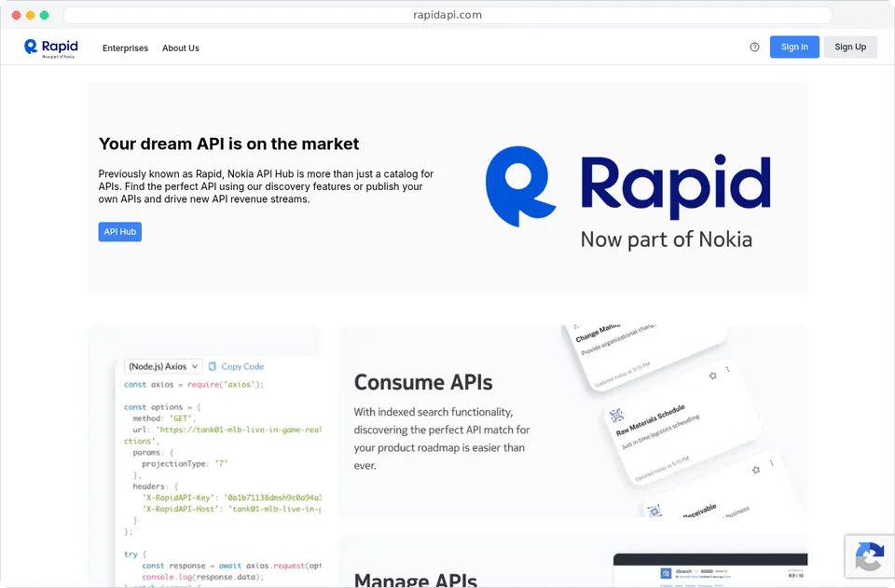Click the Sign Up button
This screenshot has height=588, width=895.
point(850,47)
